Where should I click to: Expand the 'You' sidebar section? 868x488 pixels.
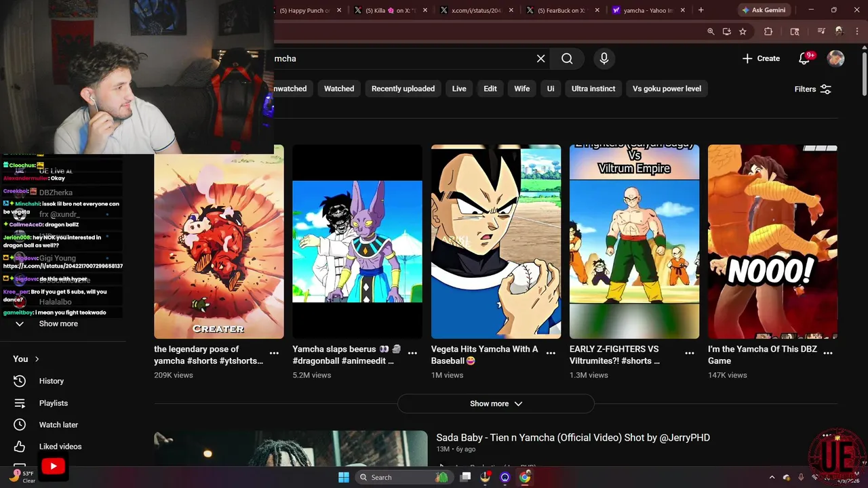click(x=26, y=359)
